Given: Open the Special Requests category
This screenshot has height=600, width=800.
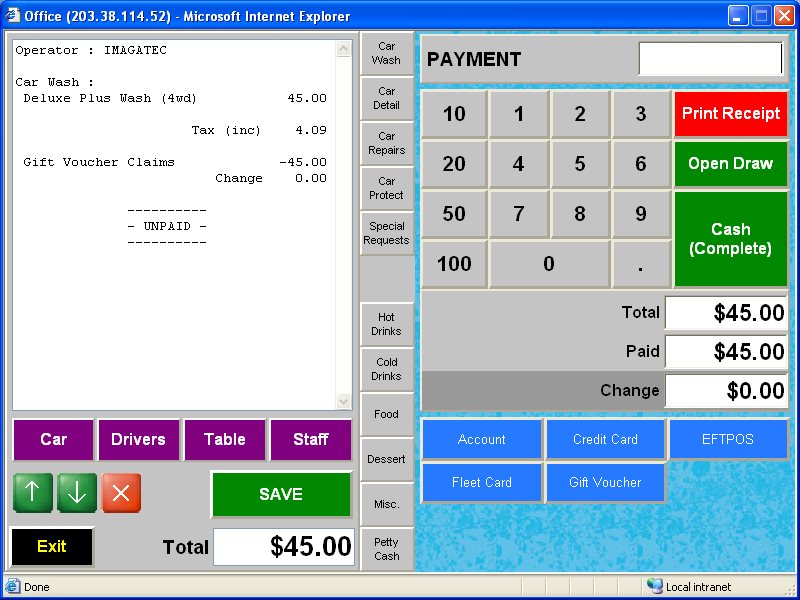Looking at the screenshot, I should pyautogui.click(x=386, y=233).
